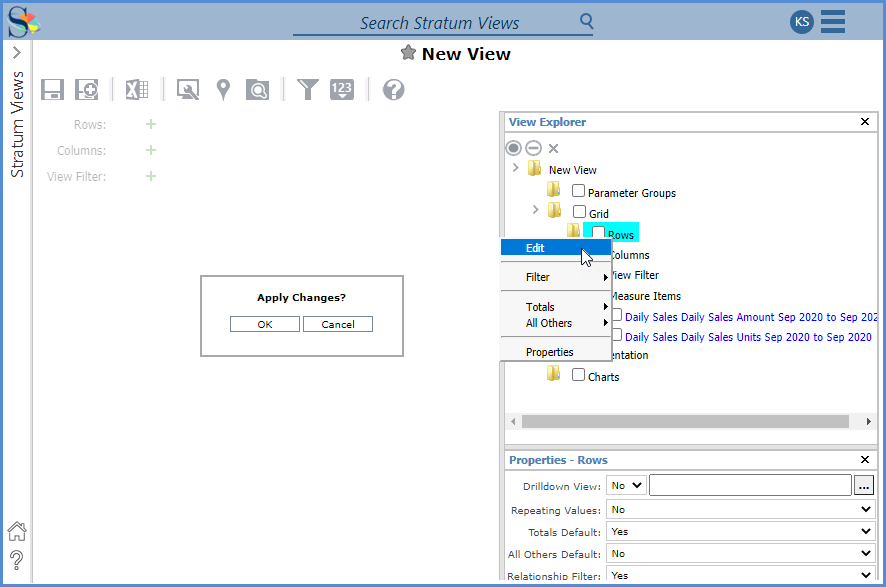
Task: Click the star icon beside New View
Action: point(408,53)
